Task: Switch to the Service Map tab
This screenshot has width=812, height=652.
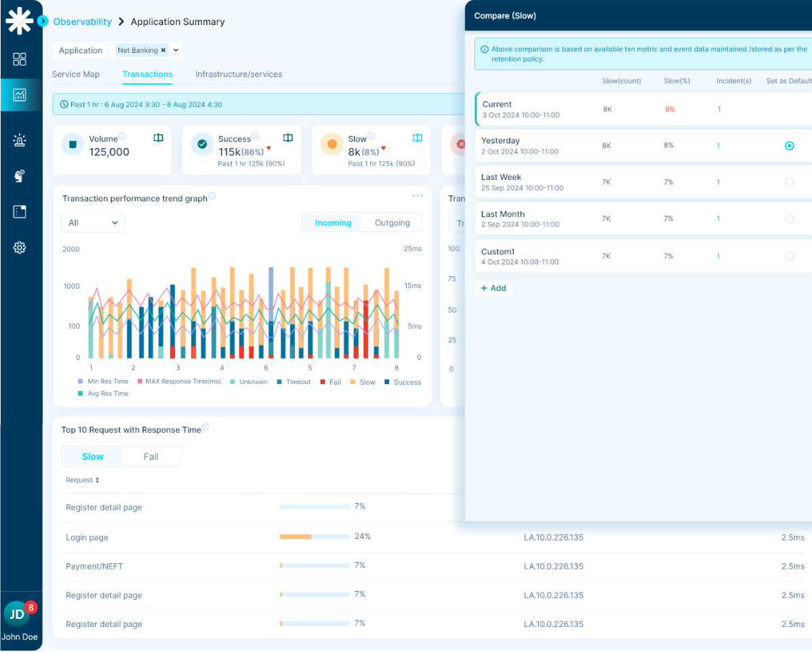Action: pyautogui.click(x=76, y=74)
